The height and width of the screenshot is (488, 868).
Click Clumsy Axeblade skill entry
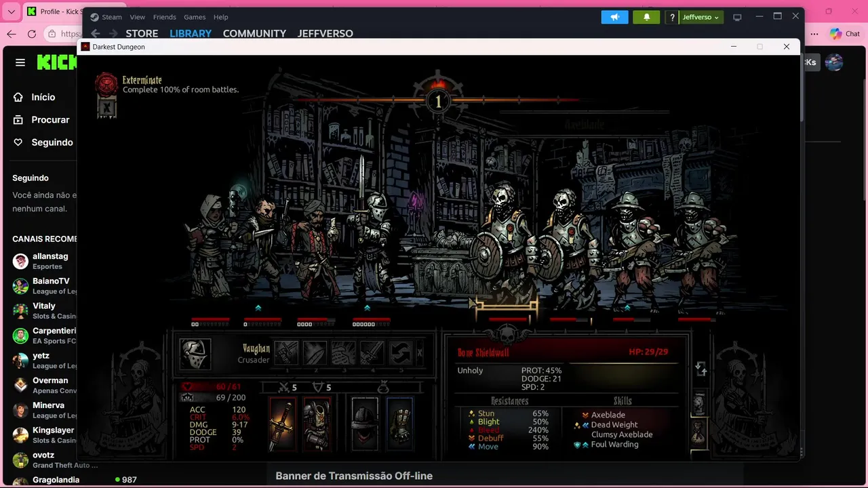[622, 434]
